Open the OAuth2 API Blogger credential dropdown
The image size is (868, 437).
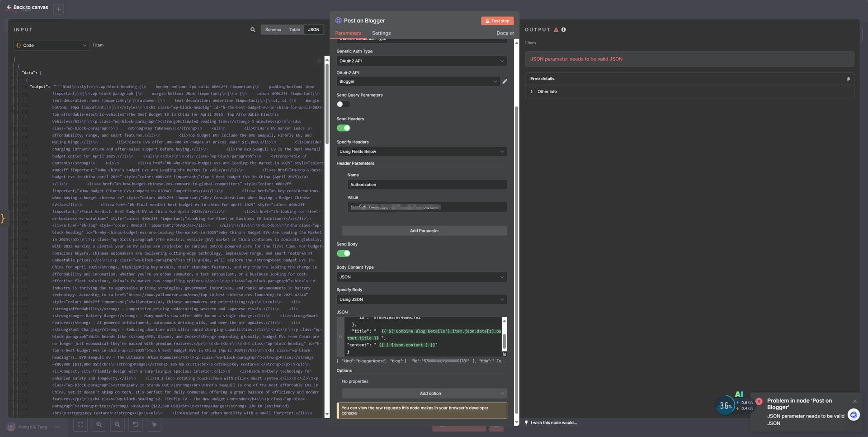(x=418, y=81)
